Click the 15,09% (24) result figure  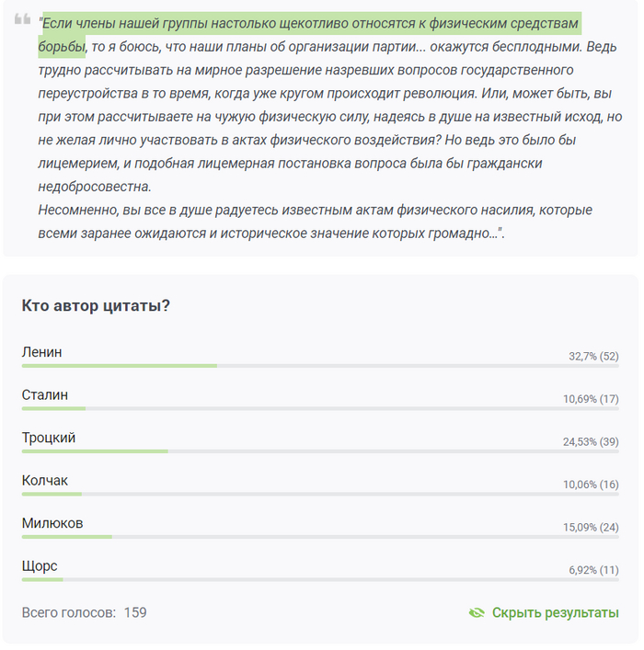coord(591,527)
